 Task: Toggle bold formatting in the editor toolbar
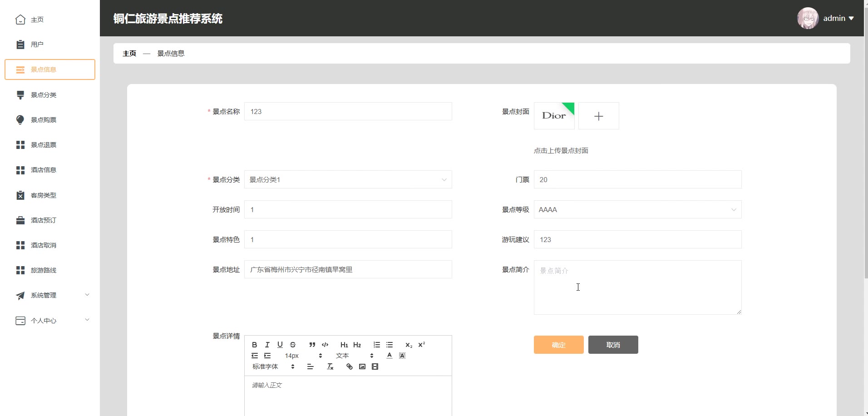click(254, 345)
